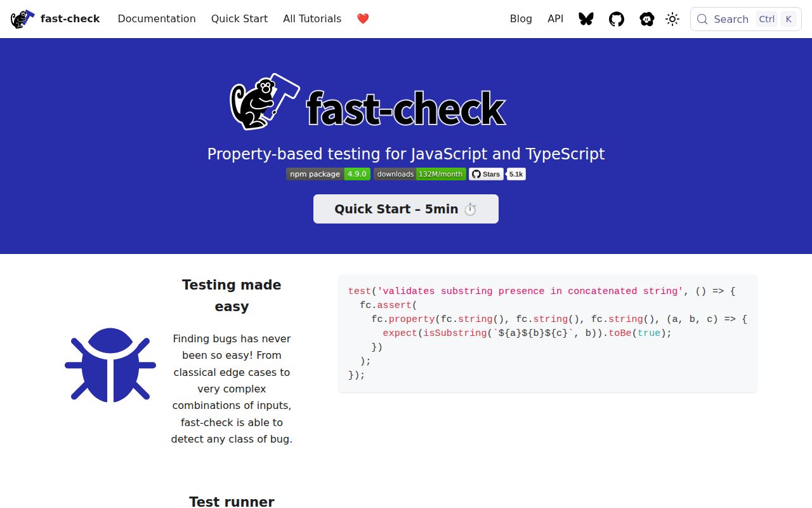Open the downloads 132M/month badge
812x508 pixels.
420,174
